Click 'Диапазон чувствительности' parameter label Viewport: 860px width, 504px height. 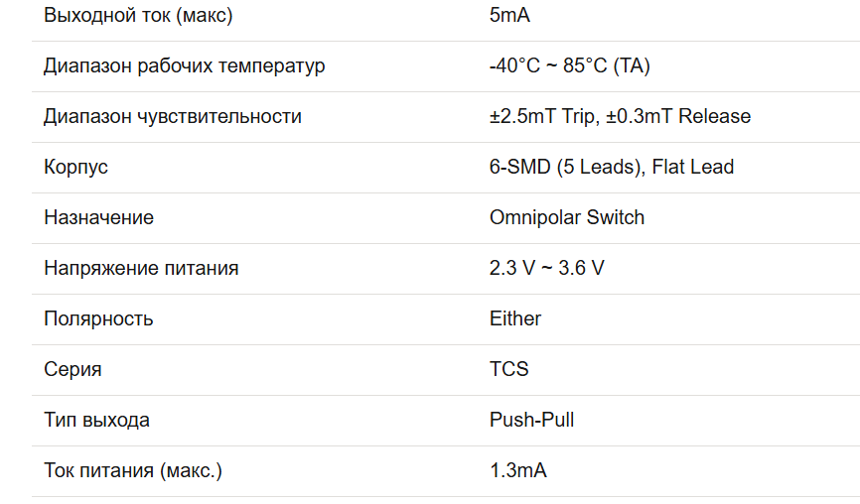click(173, 117)
